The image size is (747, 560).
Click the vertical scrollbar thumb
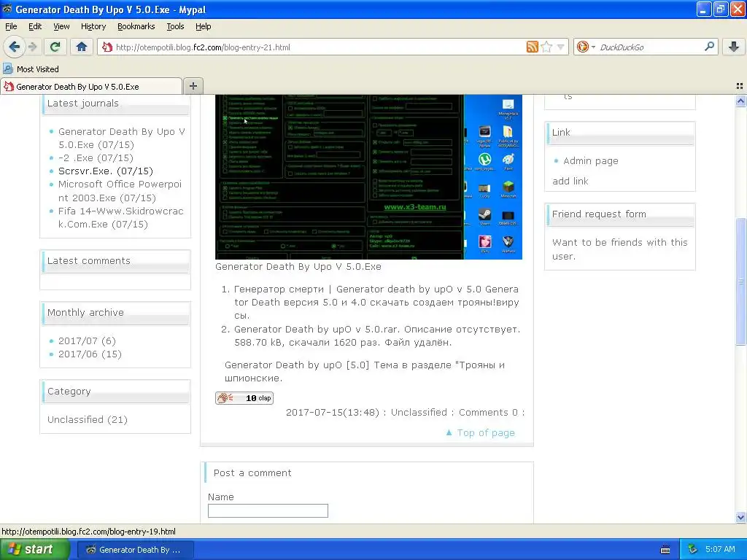click(x=740, y=281)
